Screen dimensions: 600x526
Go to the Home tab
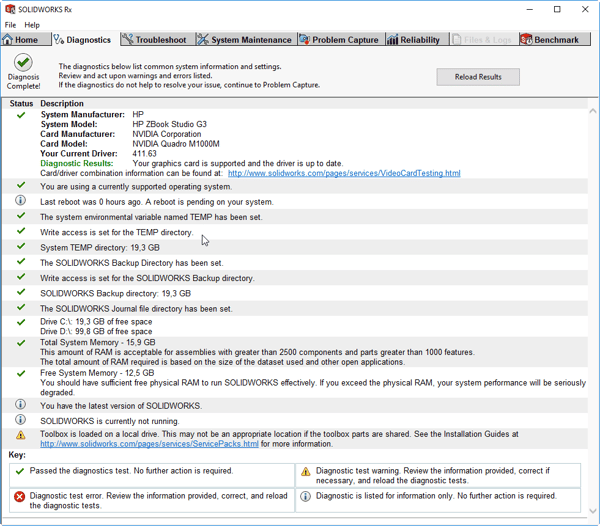point(26,39)
